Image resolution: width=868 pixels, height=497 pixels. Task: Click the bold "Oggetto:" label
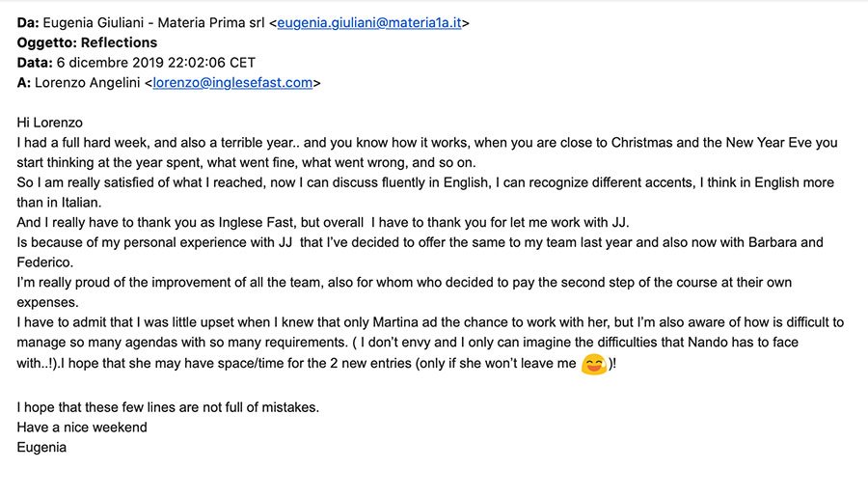coord(47,42)
